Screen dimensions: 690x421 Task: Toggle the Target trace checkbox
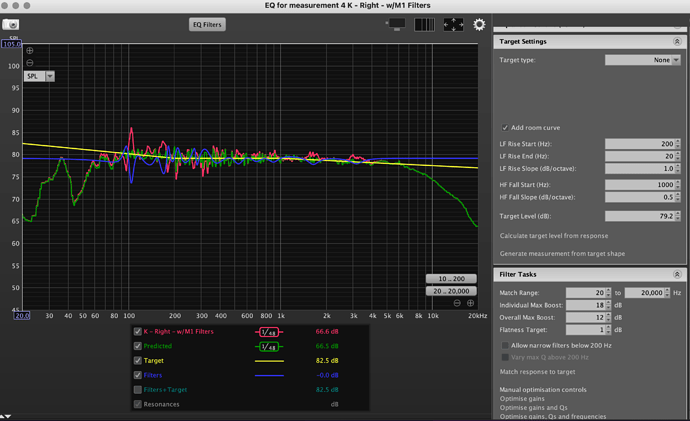(x=138, y=361)
